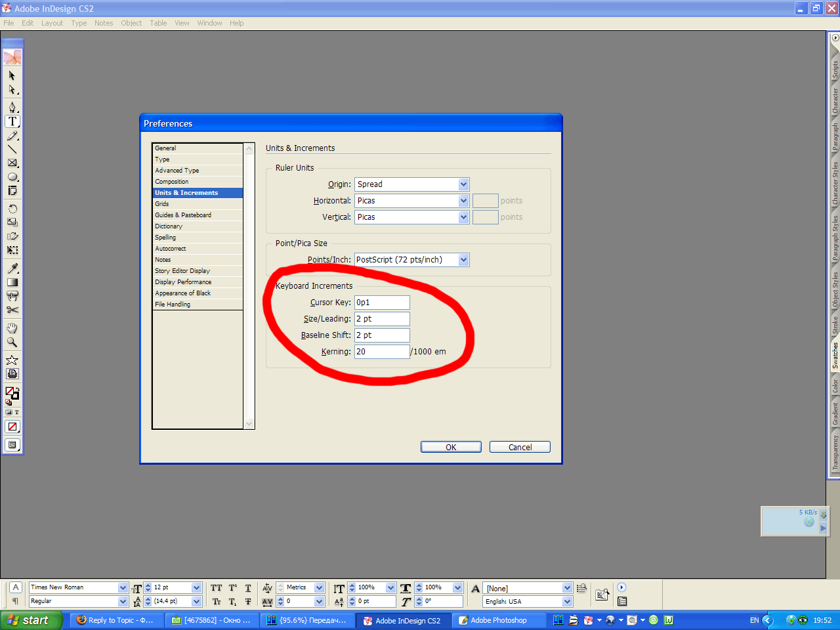The height and width of the screenshot is (630, 840).
Task: Click the Small Caps button
Action: click(217, 602)
